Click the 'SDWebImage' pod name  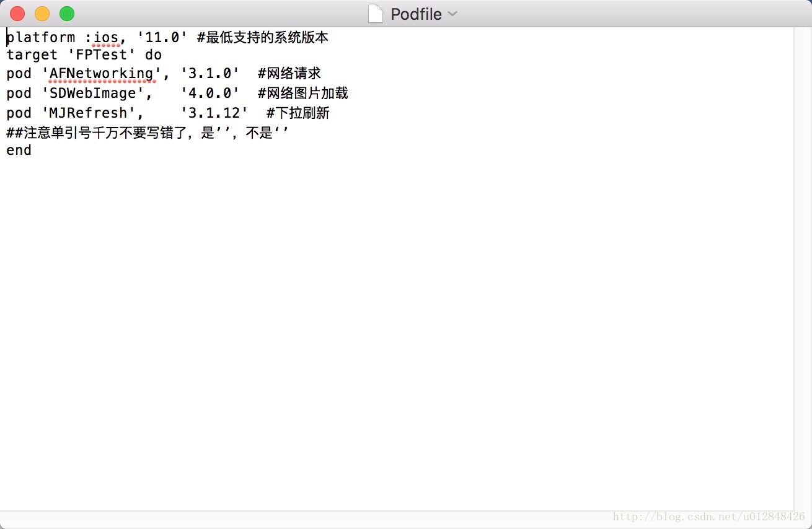(93, 94)
